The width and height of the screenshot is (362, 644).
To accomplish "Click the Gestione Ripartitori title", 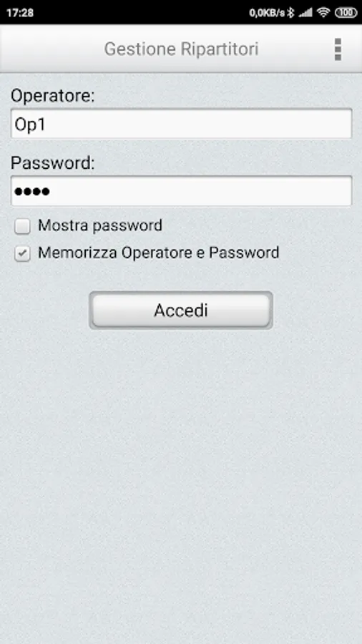I will coord(181,49).
